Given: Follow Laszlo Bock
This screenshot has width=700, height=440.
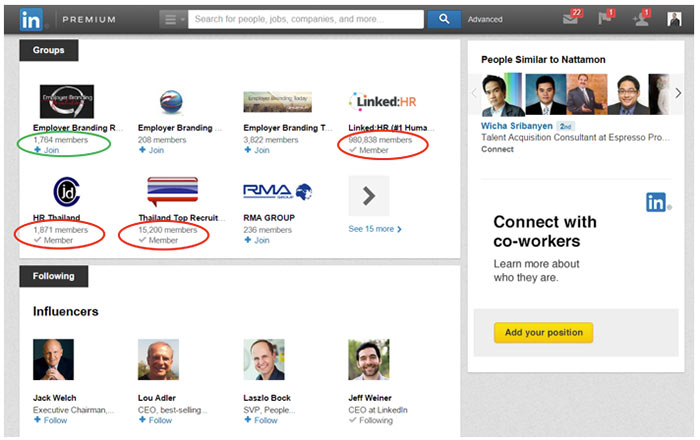Looking at the screenshot, I should (261, 420).
